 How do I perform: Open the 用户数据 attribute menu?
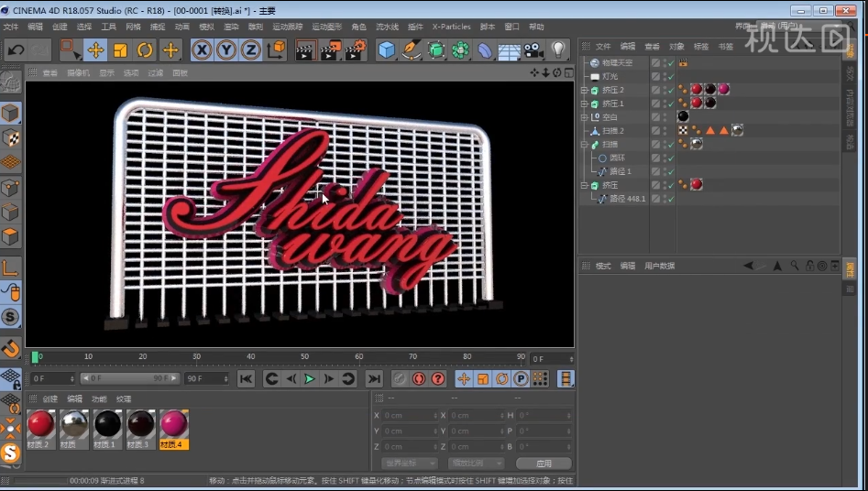click(659, 267)
